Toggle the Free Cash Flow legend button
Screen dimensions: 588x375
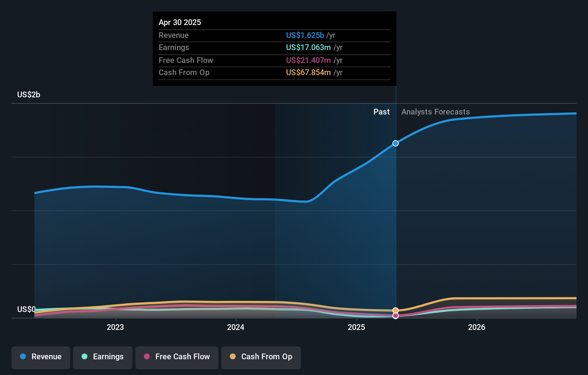click(177, 357)
